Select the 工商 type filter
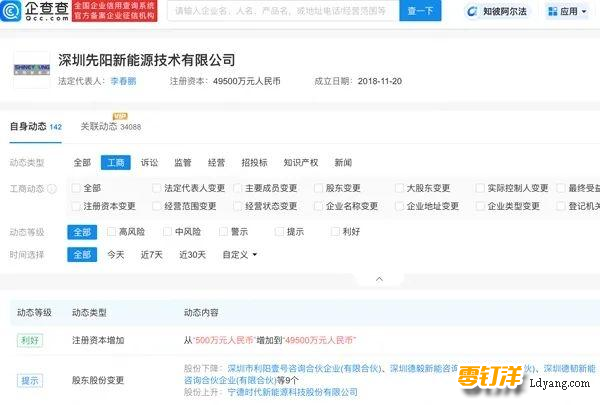Image resolution: width=600 pixels, height=405 pixels. pos(116,163)
